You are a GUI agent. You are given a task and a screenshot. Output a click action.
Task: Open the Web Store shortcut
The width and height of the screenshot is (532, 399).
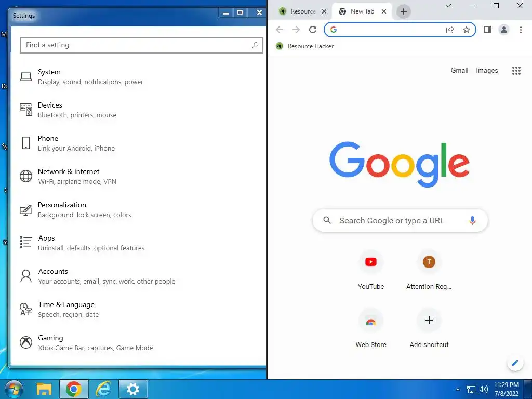pos(371,329)
